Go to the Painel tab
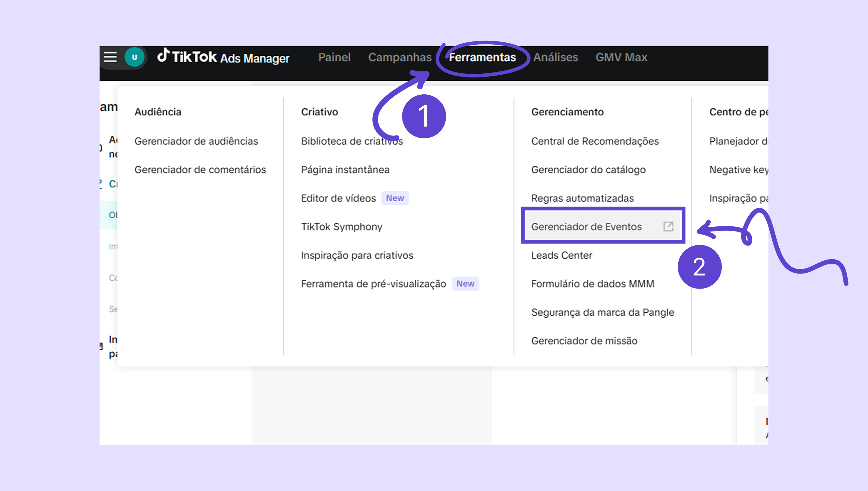Screen dimensions: 868x491 click(x=334, y=57)
